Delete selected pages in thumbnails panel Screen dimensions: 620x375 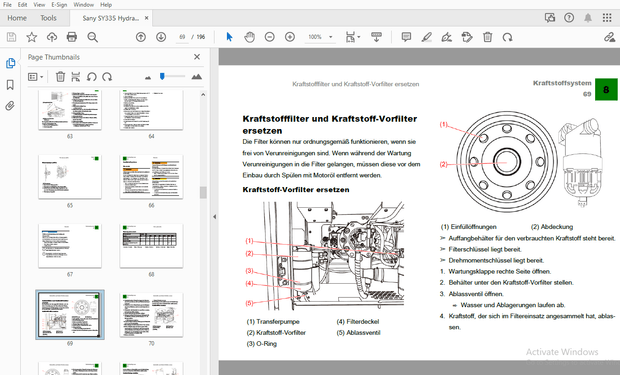pyautogui.click(x=60, y=77)
